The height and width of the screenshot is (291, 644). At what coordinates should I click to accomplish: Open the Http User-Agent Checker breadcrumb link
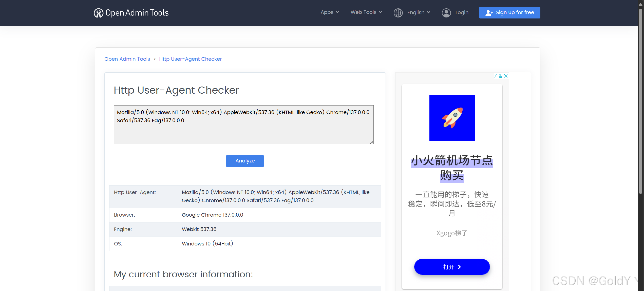190,59
